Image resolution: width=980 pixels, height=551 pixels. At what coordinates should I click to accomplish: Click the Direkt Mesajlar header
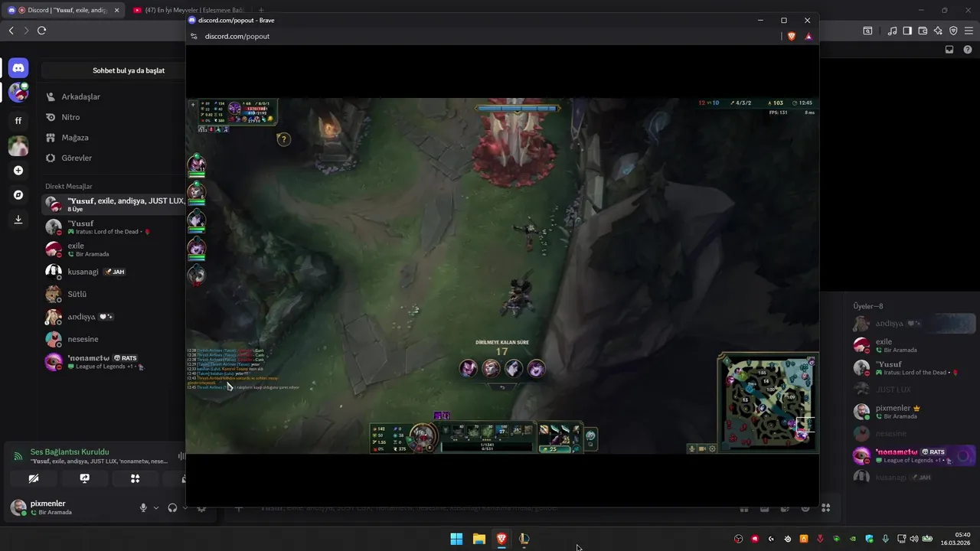(69, 186)
